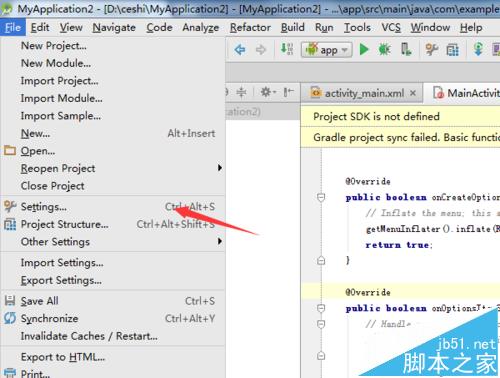Select Import Sample menu entry
Screen dimensions: 500x378
[x=113, y=116]
